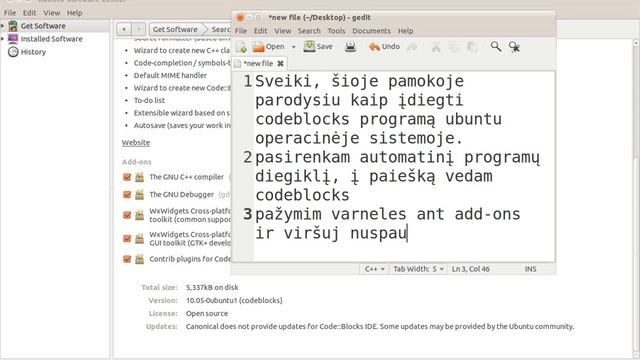The image size is (640, 360).
Task: Click the Ln 3, Col 46 status entry
Action: point(470,269)
